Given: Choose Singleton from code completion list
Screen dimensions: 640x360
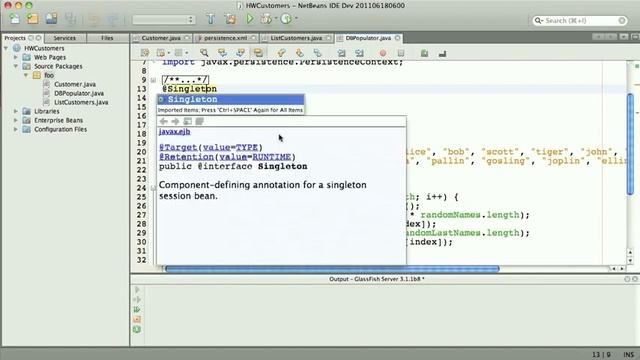Looking at the screenshot, I should (x=231, y=99).
